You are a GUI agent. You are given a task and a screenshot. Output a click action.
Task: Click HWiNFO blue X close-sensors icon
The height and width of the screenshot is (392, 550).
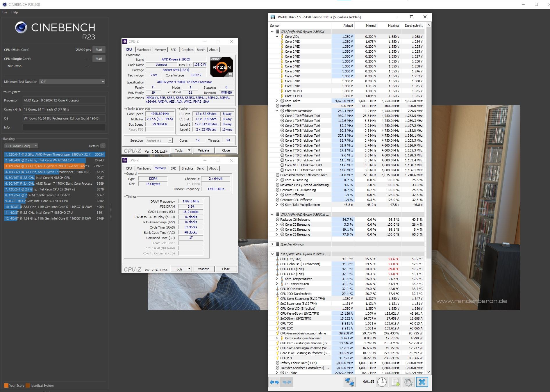point(422,382)
